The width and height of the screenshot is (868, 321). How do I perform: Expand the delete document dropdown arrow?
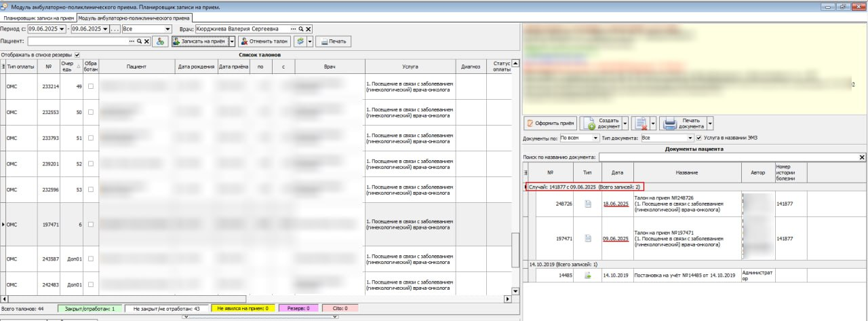tap(653, 123)
